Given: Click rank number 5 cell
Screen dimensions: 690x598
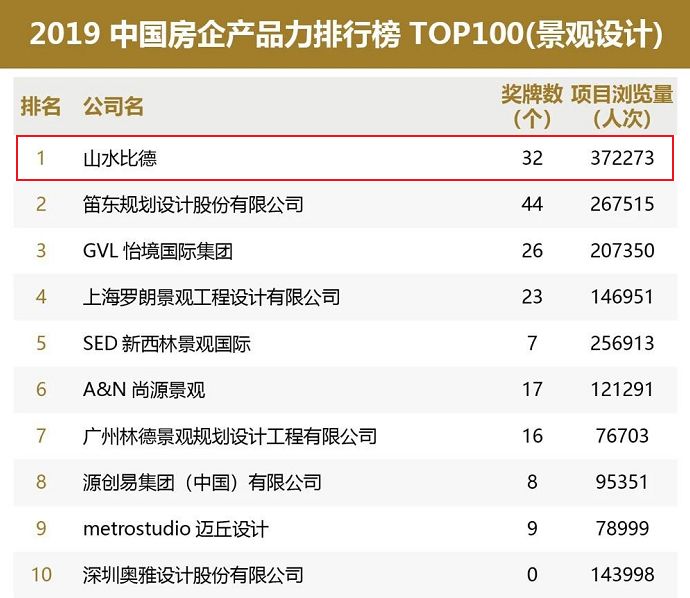Looking at the screenshot, I should (41, 344).
